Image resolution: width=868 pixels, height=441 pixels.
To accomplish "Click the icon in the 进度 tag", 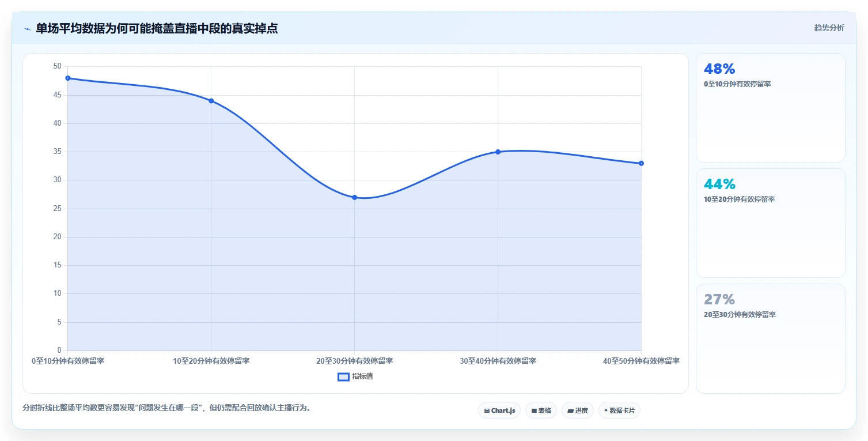I will click(570, 411).
